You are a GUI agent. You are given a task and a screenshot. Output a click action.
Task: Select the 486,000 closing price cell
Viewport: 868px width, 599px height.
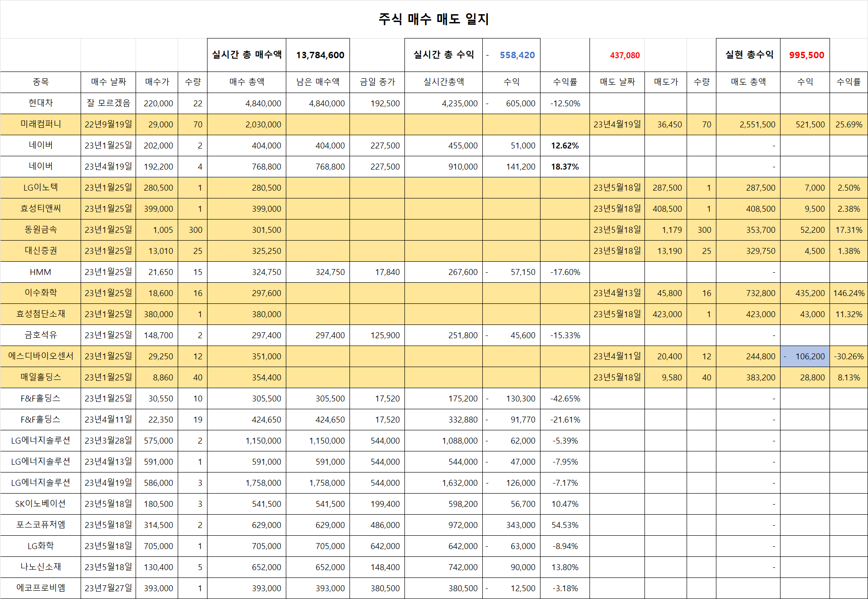[377, 525]
